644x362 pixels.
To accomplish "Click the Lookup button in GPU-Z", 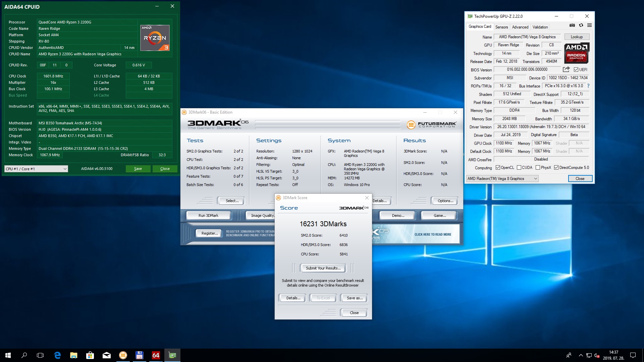I will (577, 37).
